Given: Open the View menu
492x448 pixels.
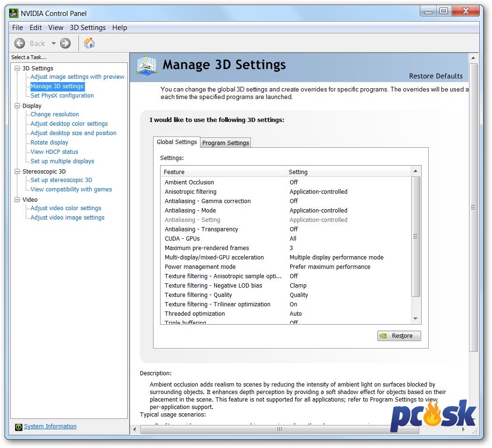Looking at the screenshot, I should pos(56,28).
